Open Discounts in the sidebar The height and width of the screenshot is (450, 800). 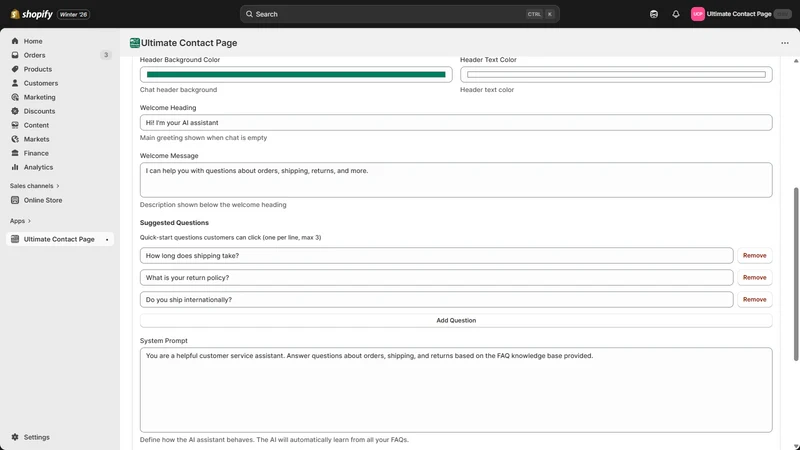point(39,111)
